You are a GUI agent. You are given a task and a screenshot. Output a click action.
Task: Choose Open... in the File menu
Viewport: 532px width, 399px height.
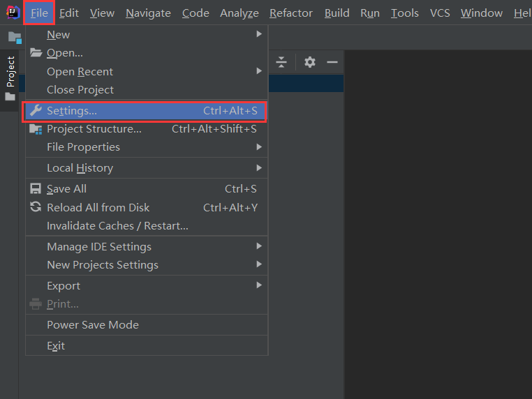click(147, 53)
